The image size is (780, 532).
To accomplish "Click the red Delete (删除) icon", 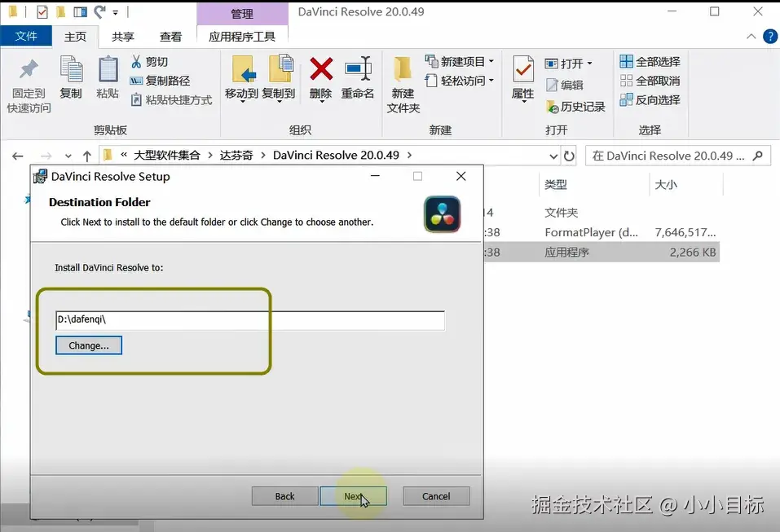I will [321, 69].
